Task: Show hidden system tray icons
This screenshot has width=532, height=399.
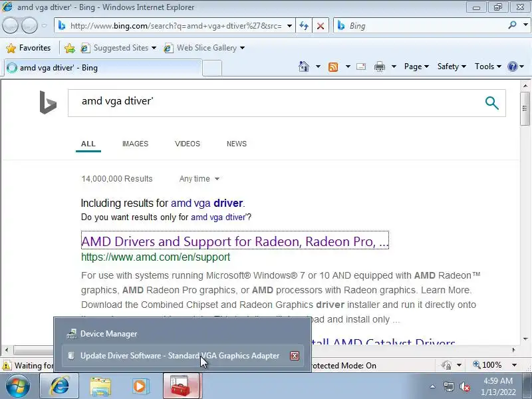Action: click(x=433, y=386)
